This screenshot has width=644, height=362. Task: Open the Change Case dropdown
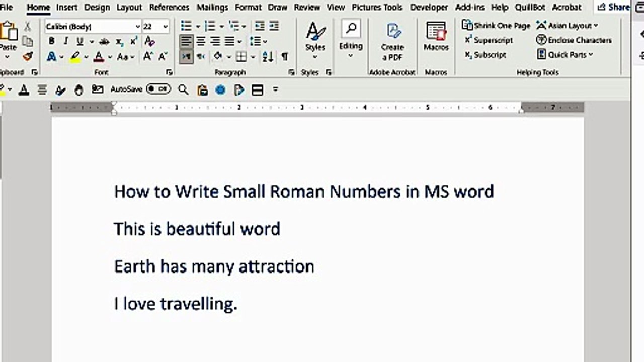pos(126,57)
